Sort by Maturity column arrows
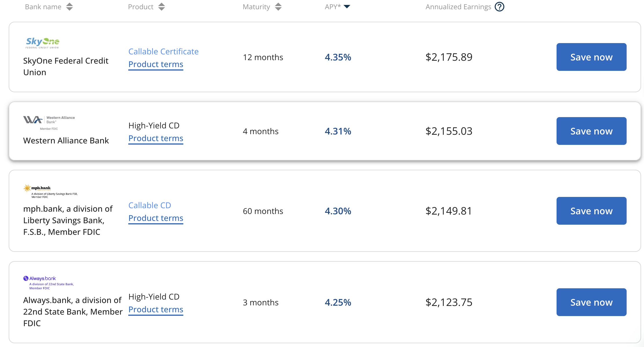Screen dimensions: 644x347 coord(278,7)
